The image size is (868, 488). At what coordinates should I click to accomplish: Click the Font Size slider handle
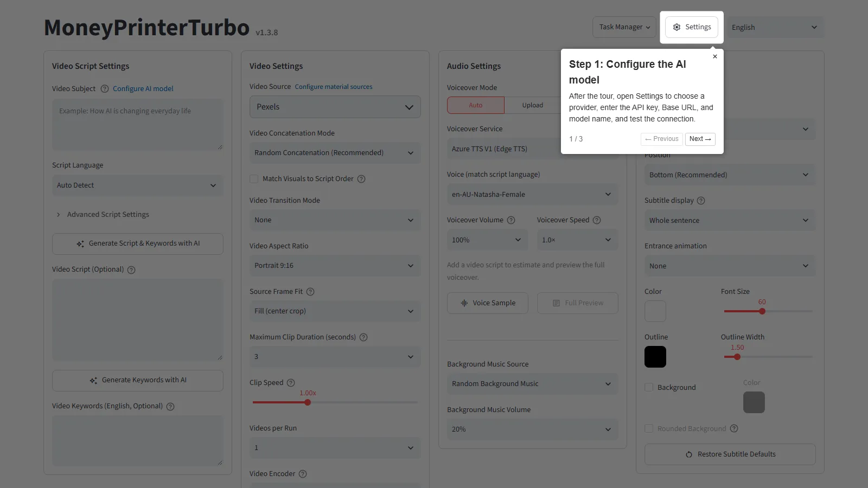click(x=762, y=311)
